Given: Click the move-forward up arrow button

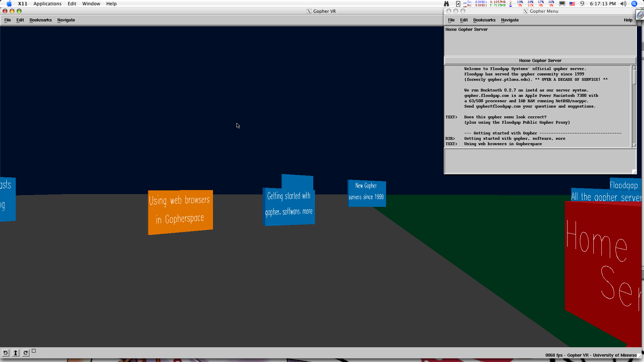Looking at the screenshot, I should (x=15, y=353).
